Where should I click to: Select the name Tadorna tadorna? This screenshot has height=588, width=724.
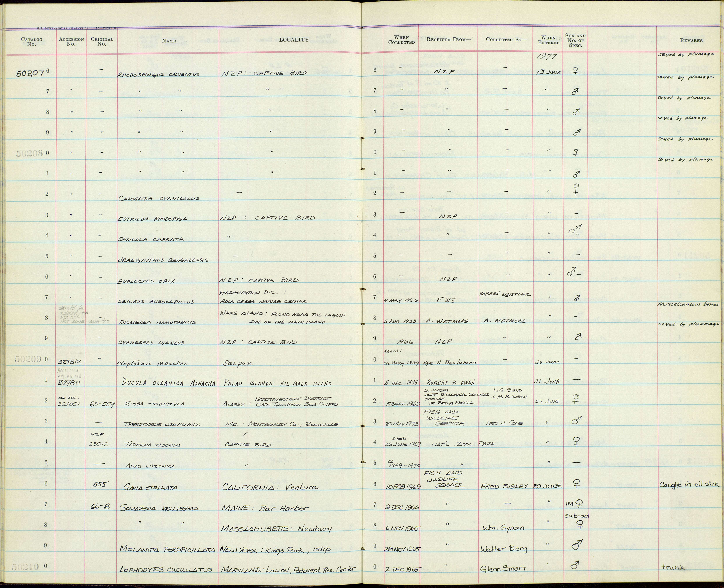coord(153,445)
